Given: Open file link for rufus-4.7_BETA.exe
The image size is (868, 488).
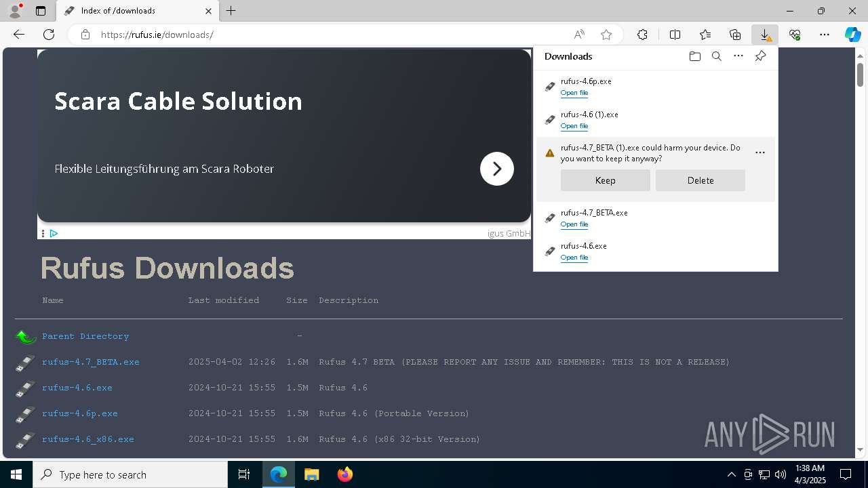Looking at the screenshot, I should pos(574,224).
